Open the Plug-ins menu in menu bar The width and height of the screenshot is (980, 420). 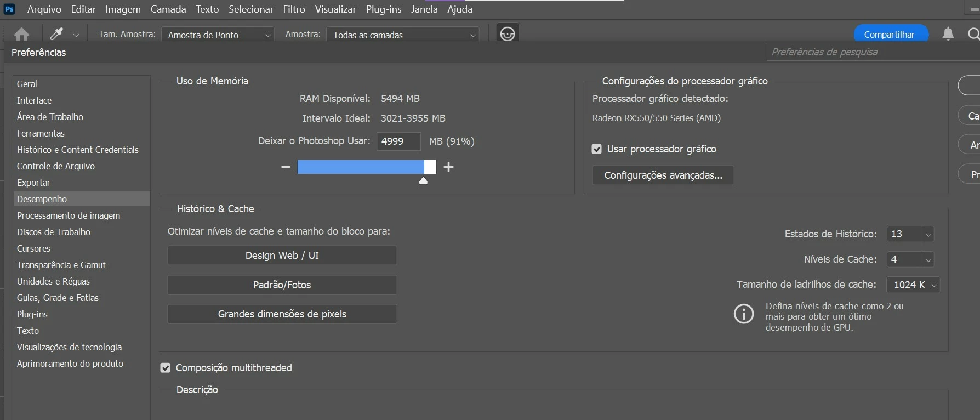click(x=384, y=9)
